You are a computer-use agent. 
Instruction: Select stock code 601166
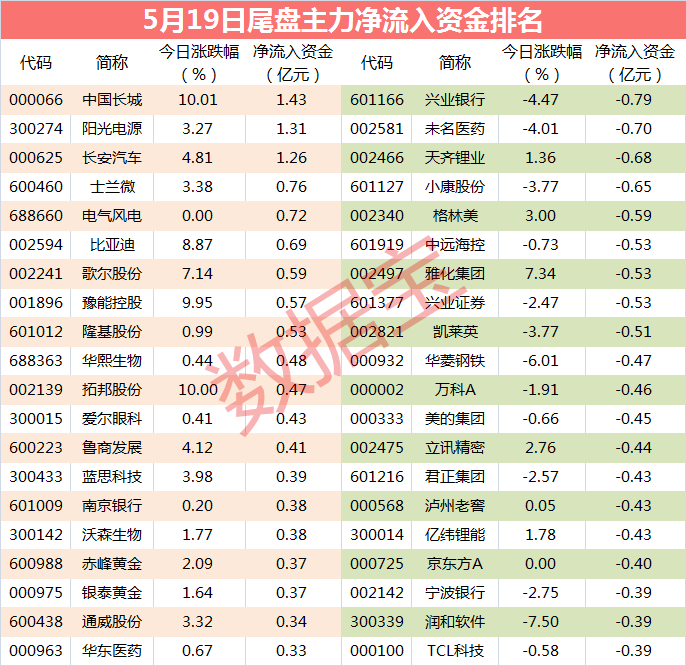pos(377,100)
